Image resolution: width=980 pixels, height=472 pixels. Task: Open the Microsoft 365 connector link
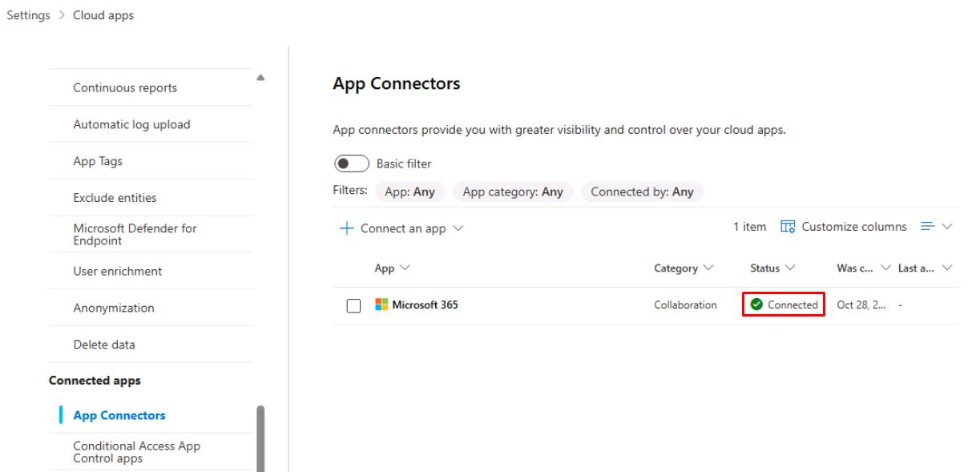[x=425, y=305]
